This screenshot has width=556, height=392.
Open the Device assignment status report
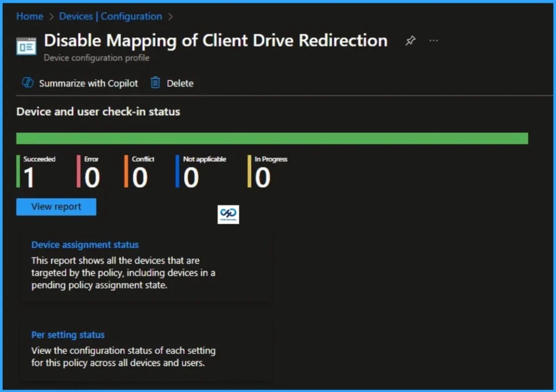coord(85,244)
